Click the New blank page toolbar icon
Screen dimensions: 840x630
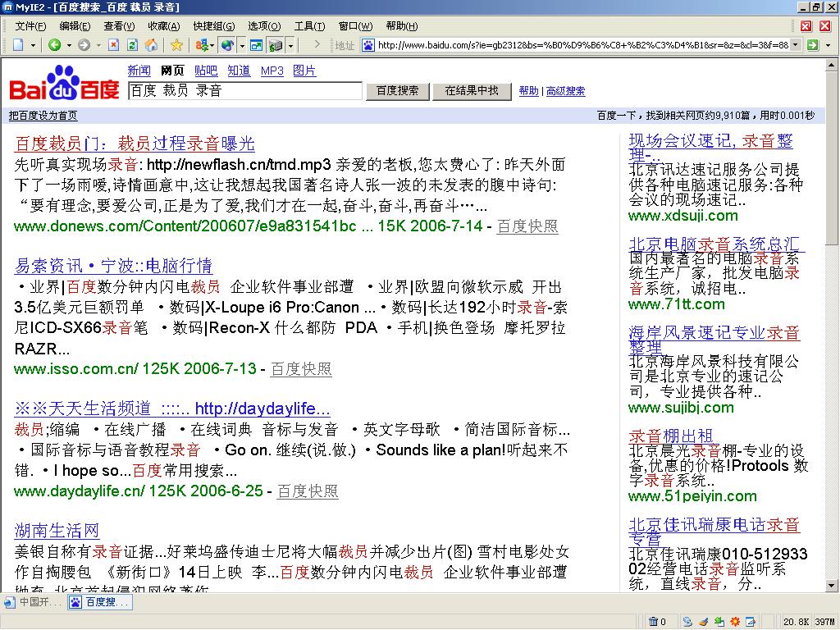tap(19, 45)
